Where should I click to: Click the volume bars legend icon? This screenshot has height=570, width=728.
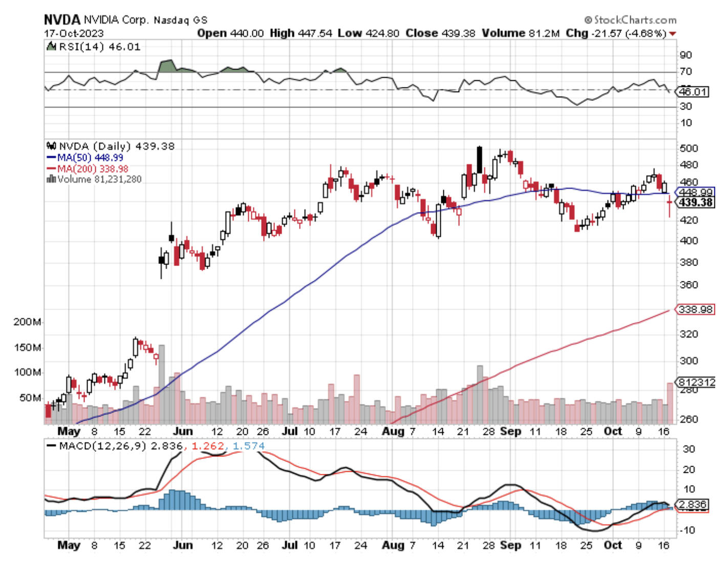[x=51, y=179]
